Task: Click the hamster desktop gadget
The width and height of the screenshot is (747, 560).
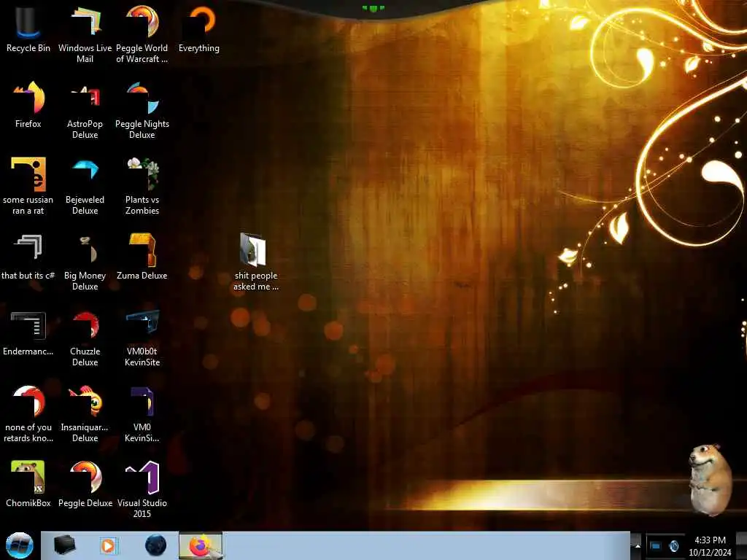Action: click(710, 479)
